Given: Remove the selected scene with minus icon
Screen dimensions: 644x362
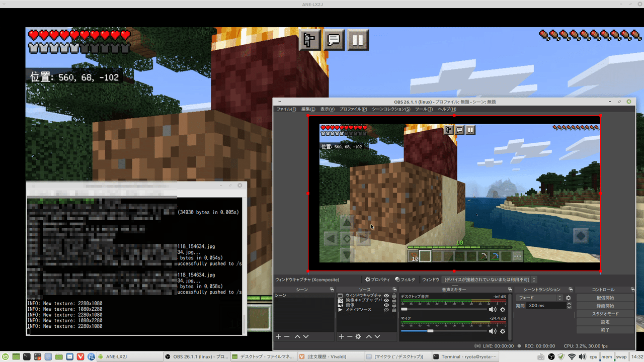Looking at the screenshot, I should [287, 336].
